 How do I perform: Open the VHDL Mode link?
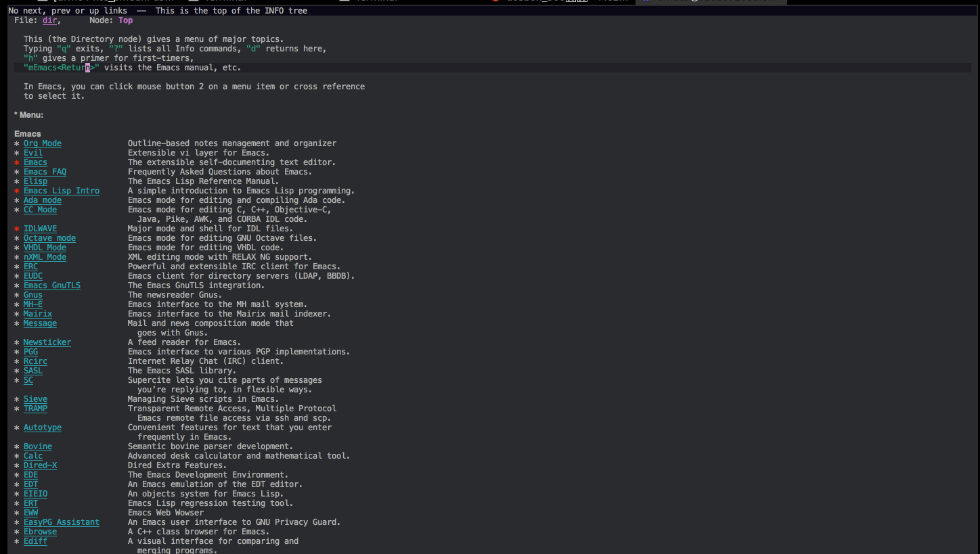click(x=45, y=248)
